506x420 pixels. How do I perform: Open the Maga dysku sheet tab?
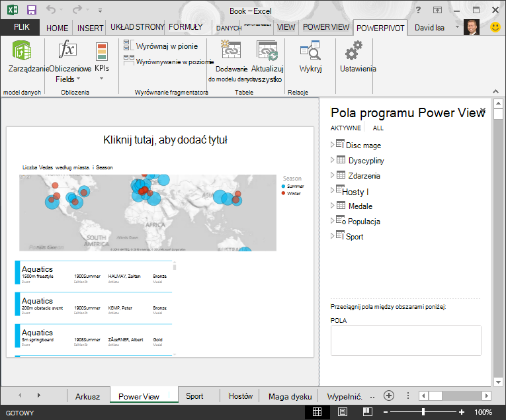coord(290,396)
